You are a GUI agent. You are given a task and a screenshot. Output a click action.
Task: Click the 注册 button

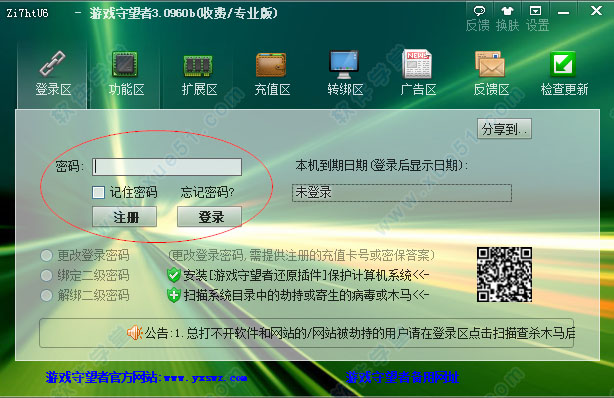(125, 217)
